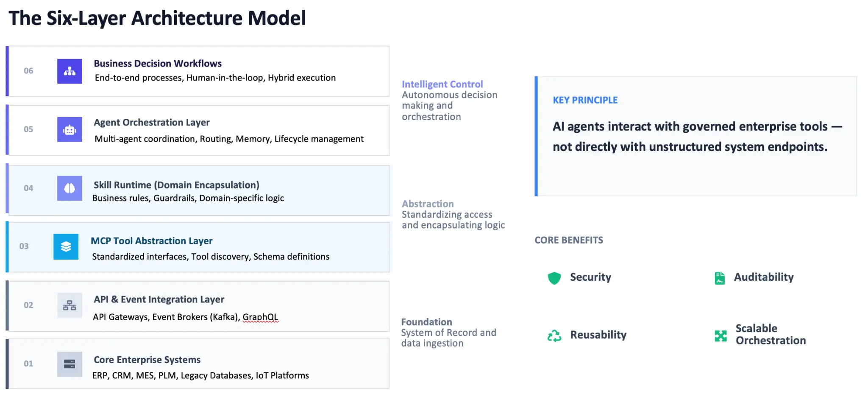Click the Business Decision Workflows hierarchy icon
The image size is (868, 400).
(70, 71)
